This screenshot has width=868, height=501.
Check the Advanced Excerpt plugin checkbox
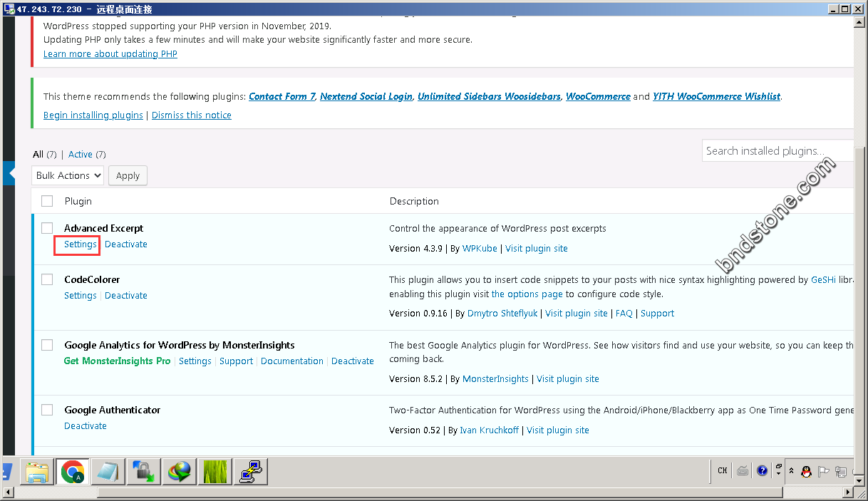[47, 228]
